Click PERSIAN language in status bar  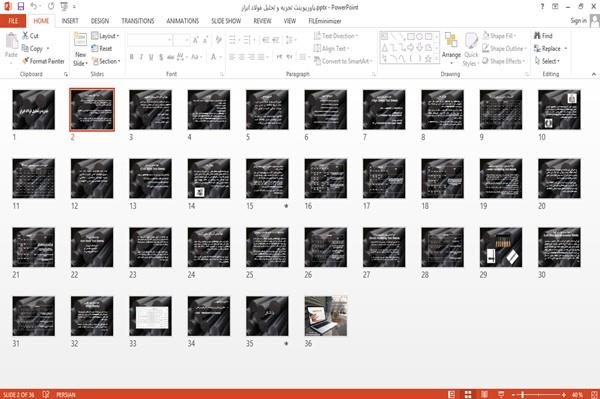pos(66,394)
